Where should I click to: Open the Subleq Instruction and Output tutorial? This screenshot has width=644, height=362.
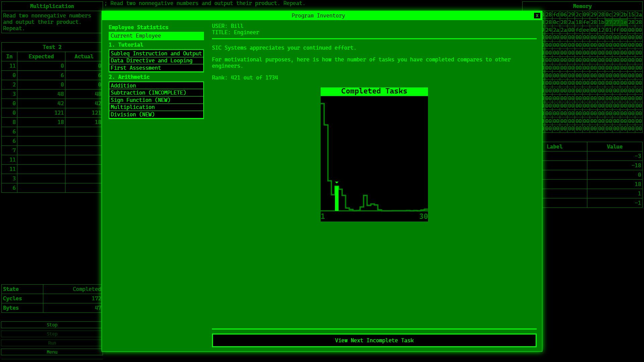click(x=156, y=53)
